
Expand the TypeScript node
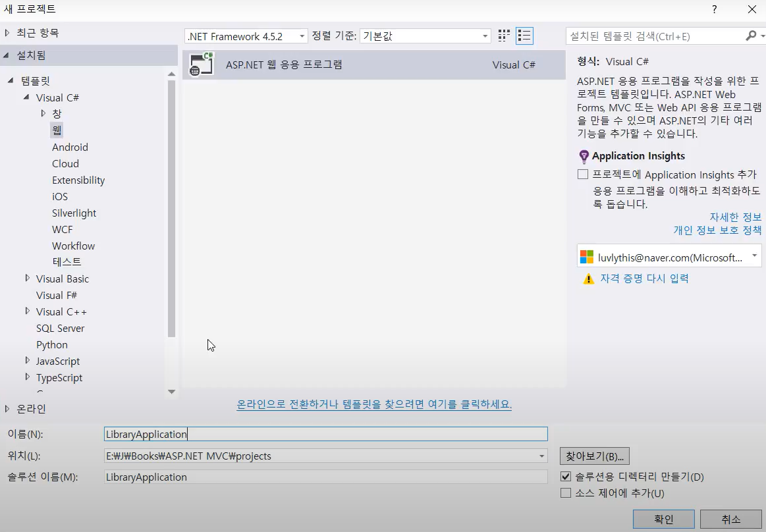(28, 377)
